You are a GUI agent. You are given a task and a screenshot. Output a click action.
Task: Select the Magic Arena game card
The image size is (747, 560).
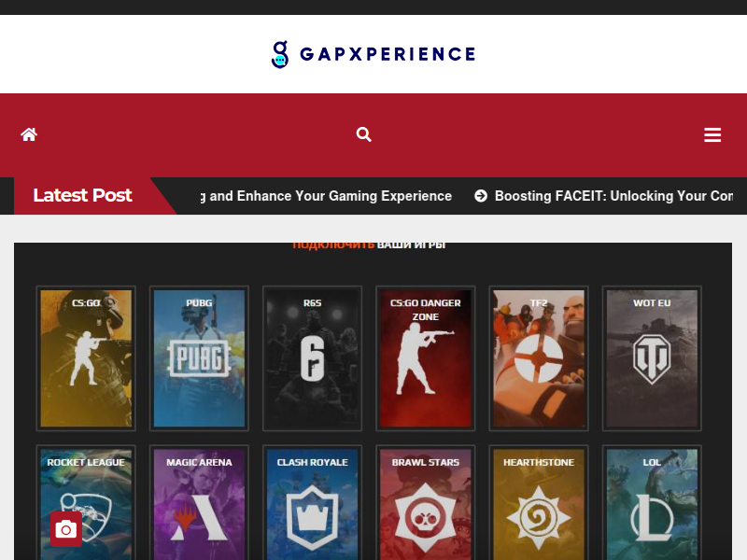click(199, 503)
